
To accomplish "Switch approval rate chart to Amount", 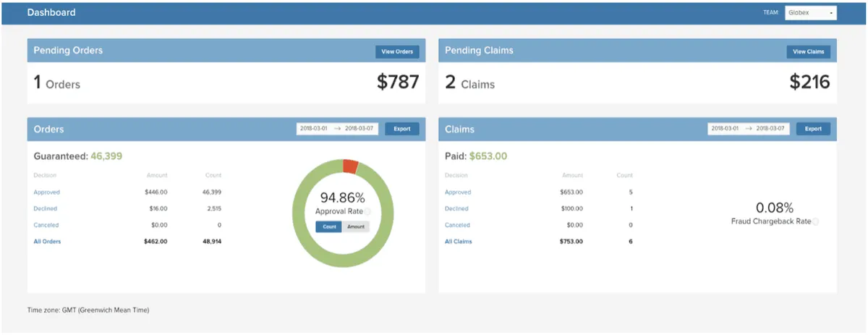I will [356, 226].
